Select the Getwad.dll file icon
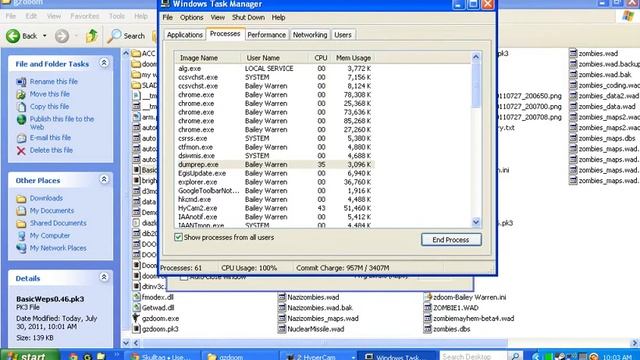The image size is (640, 360). tap(136, 308)
